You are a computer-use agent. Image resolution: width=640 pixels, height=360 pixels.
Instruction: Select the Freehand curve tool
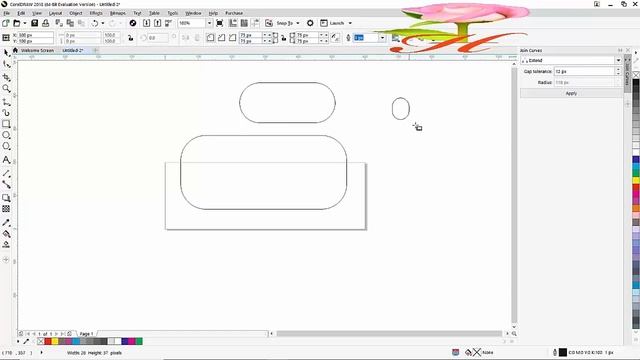(x=6, y=102)
